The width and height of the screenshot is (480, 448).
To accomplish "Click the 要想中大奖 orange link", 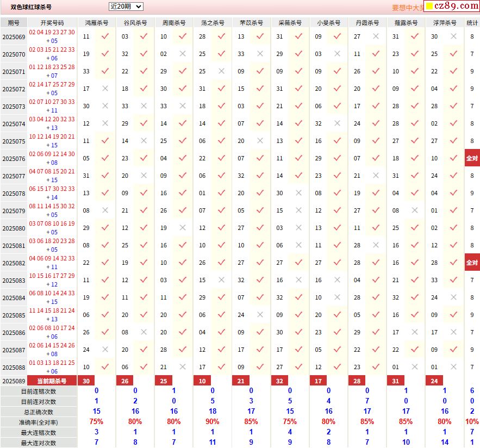I will [408, 8].
